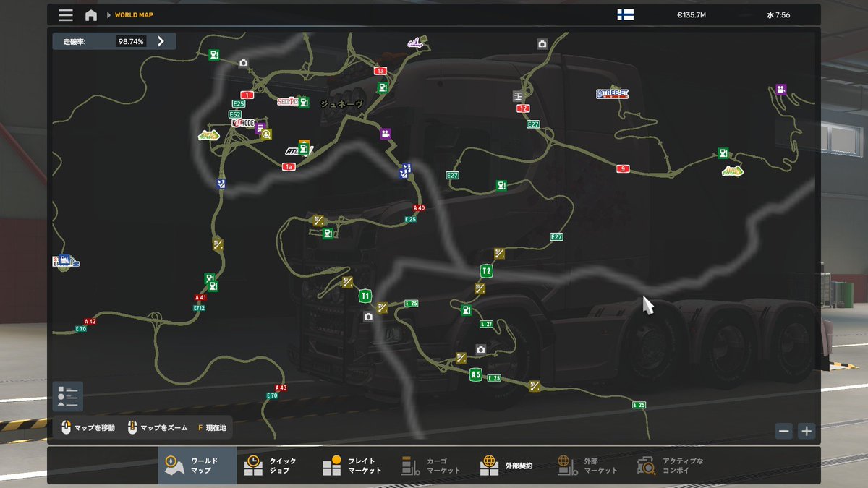Click the yellow magnifier recruitment agency icon
Viewport: 868px width, 488px height.
(x=266, y=134)
